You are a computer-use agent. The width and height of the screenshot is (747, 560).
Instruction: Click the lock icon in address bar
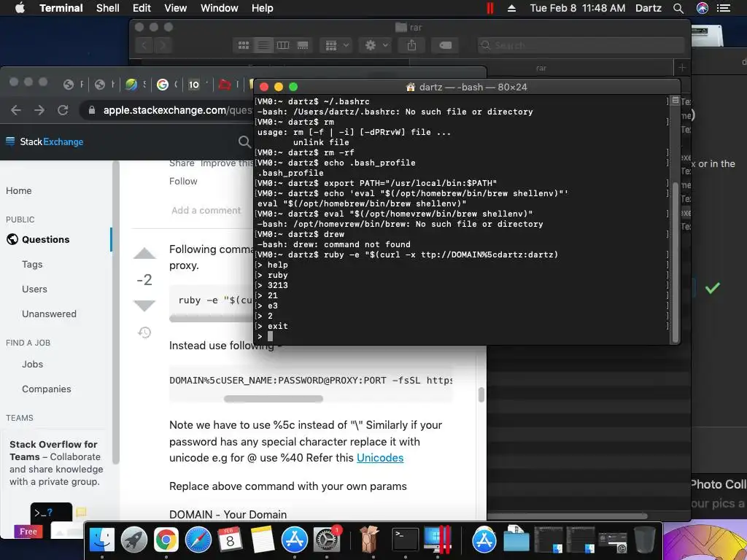click(x=92, y=111)
